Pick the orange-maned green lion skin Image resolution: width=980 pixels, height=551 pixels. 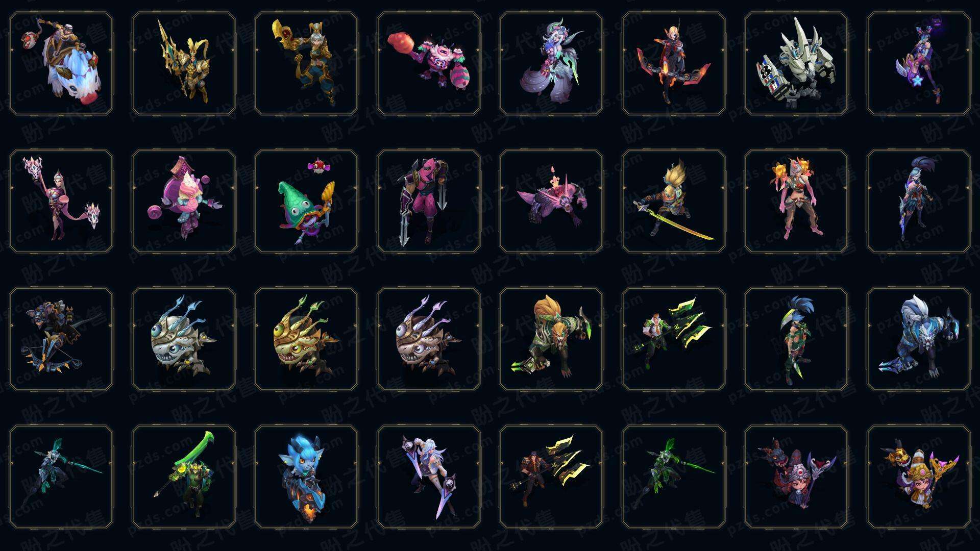click(x=551, y=339)
